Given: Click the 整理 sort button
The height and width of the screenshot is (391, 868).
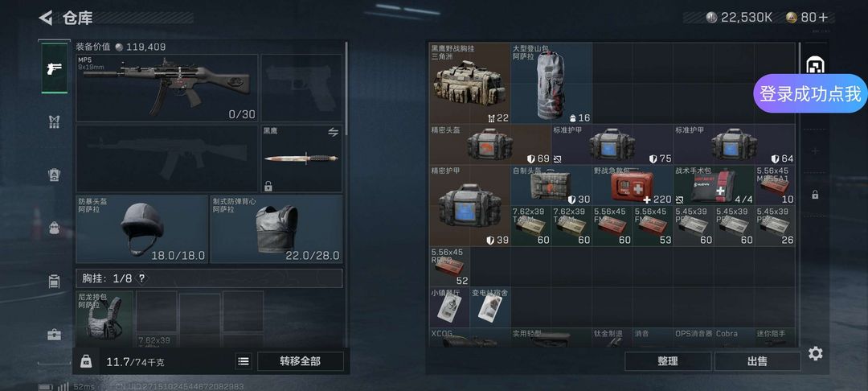Looking at the screenshot, I should [668, 361].
